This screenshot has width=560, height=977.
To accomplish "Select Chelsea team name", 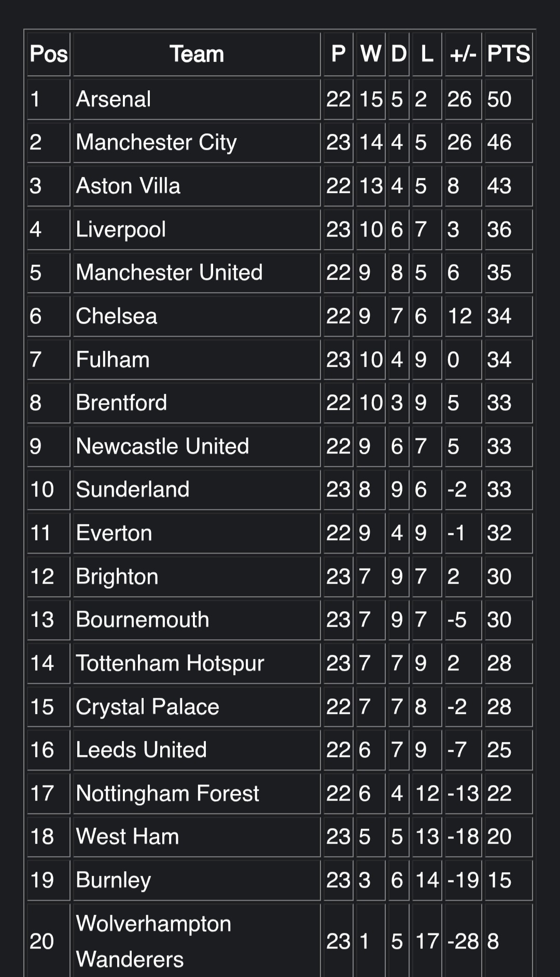I will (116, 316).
